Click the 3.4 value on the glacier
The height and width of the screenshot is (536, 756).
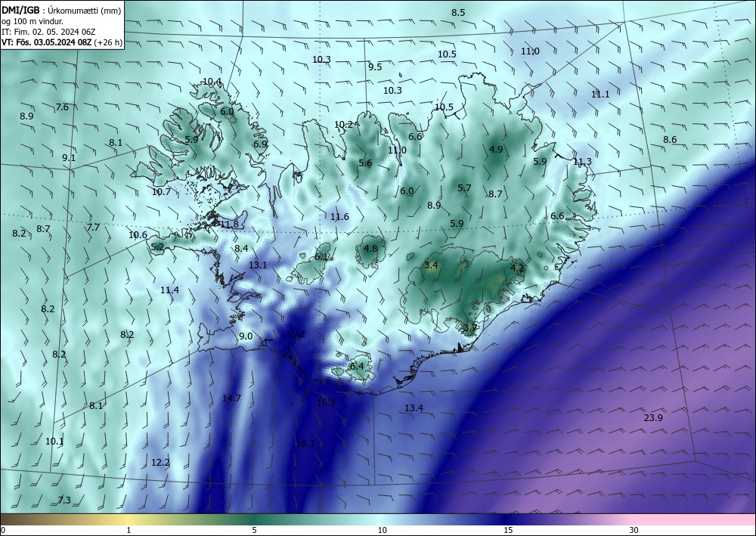pos(431,265)
